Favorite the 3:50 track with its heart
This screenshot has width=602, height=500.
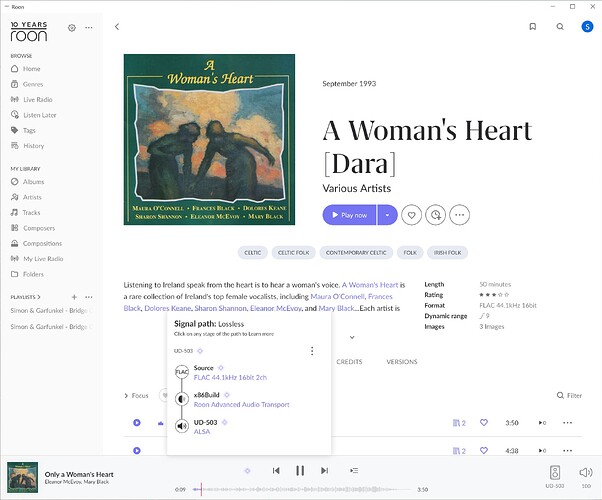(x=484, y=422)
